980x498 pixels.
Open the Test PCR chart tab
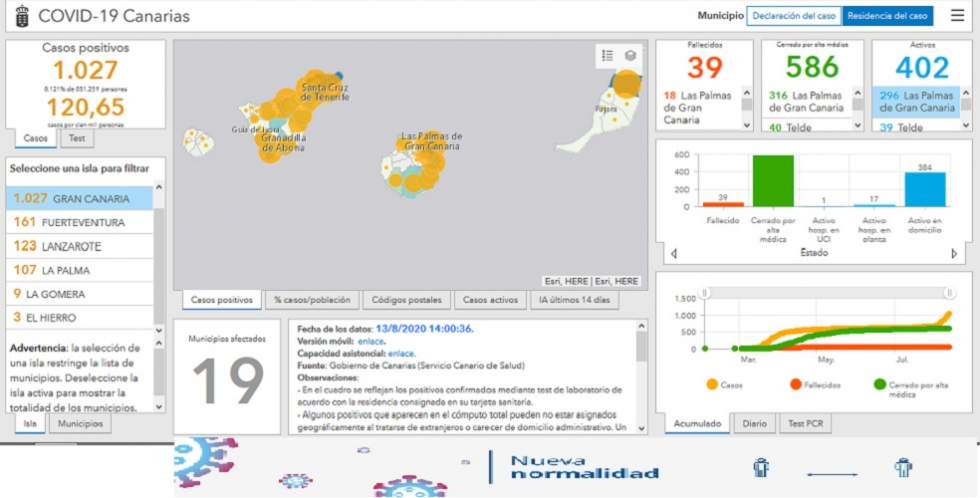click(x=804, y=424)
